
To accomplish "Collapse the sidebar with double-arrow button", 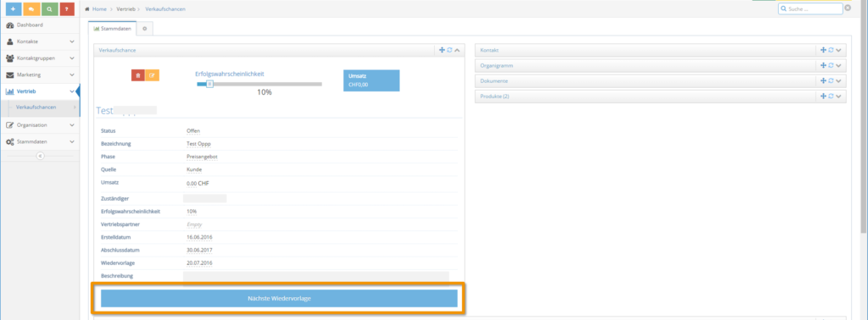I will (x=40, y=157).
